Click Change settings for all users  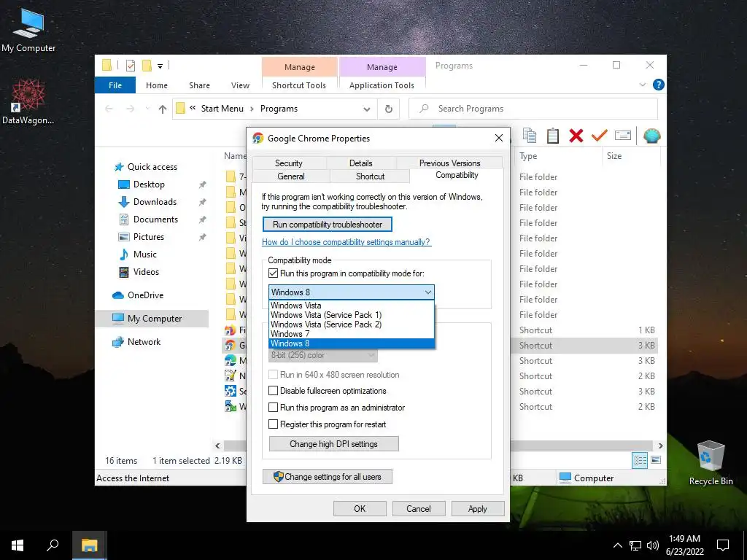click(x=328, y=477)
